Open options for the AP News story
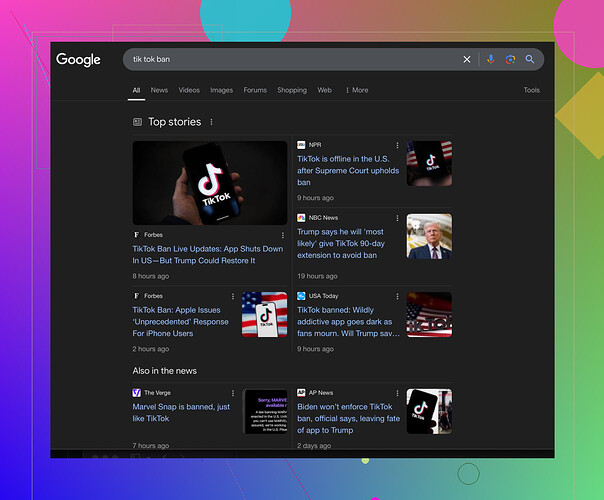604x500 pixels. [397, 393]
